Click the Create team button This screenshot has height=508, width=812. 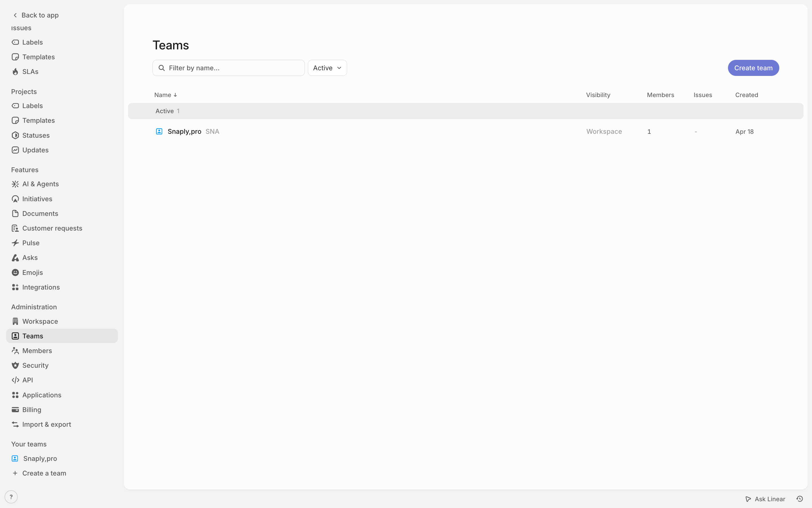[x=753, y=68]
